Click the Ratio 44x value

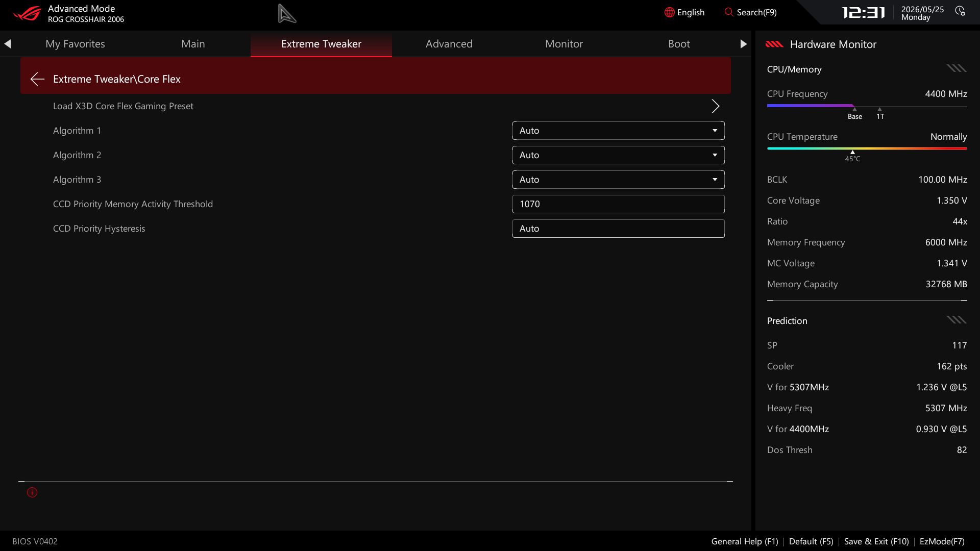(x=960, y=221)
